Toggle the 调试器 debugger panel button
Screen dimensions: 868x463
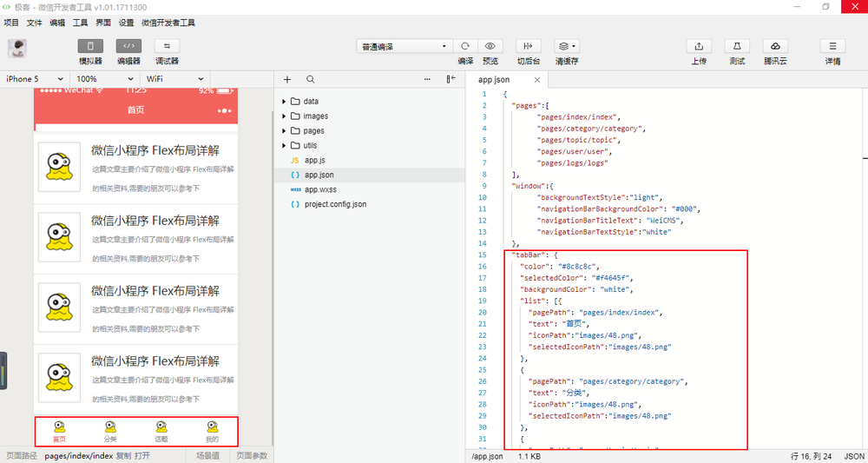click(x=167, y=46)
